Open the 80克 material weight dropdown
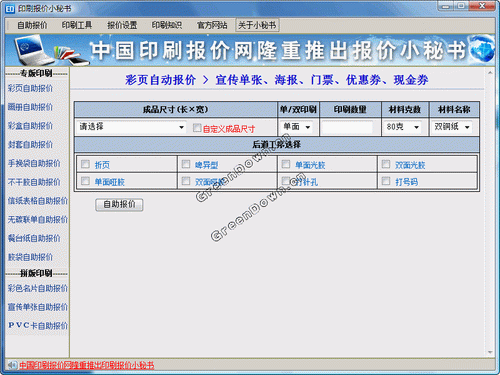The image size is (500, 375). coord(403,127)
